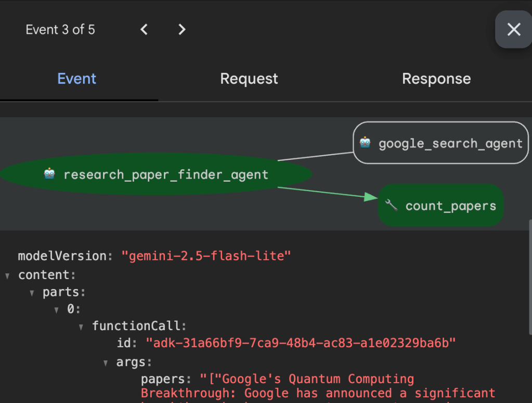This screenshot has height=403, width=532.
Task: Open the Response tab
Action: 436,79
